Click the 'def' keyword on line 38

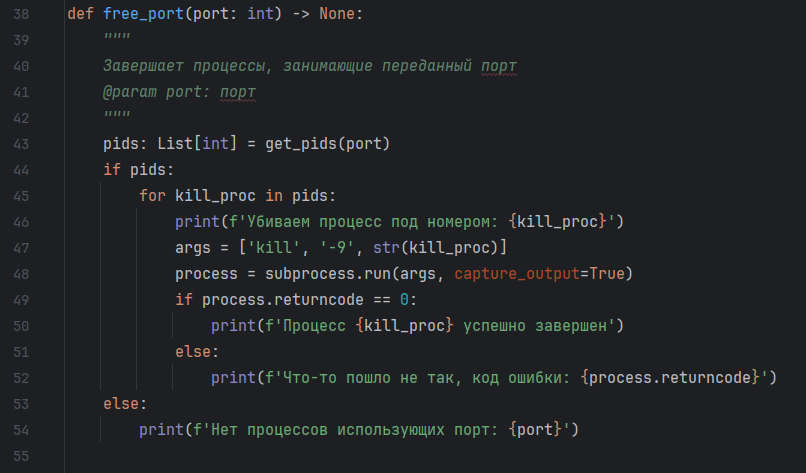coord(81,14)
